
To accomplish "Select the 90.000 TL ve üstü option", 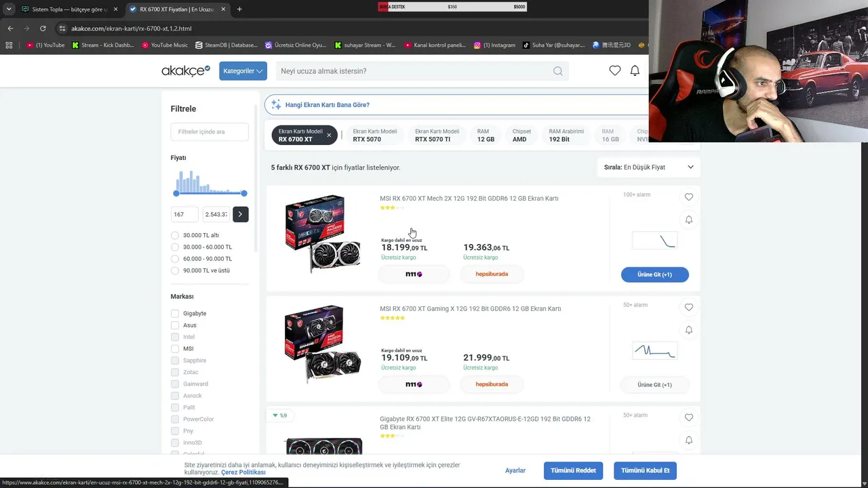I will click(x=175, y=270).
